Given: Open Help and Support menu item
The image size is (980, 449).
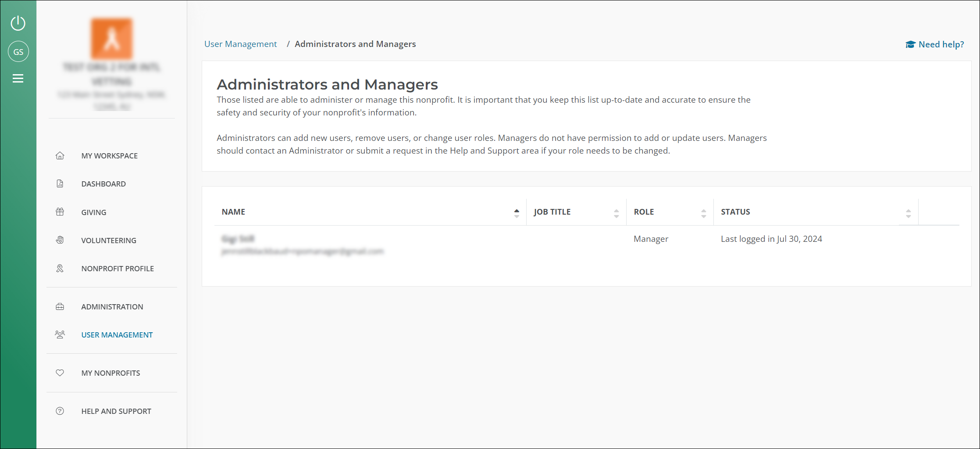Looking at the screenshot, I should 116,411.
